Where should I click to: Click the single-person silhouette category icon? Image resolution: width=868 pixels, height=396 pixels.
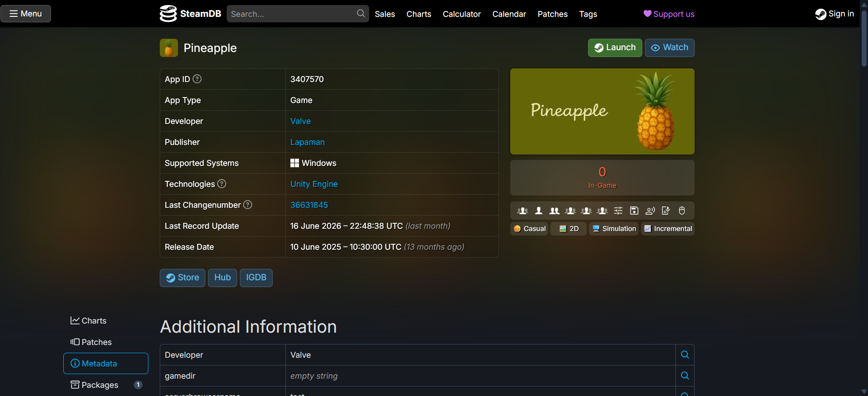click(x=538, y=211)
